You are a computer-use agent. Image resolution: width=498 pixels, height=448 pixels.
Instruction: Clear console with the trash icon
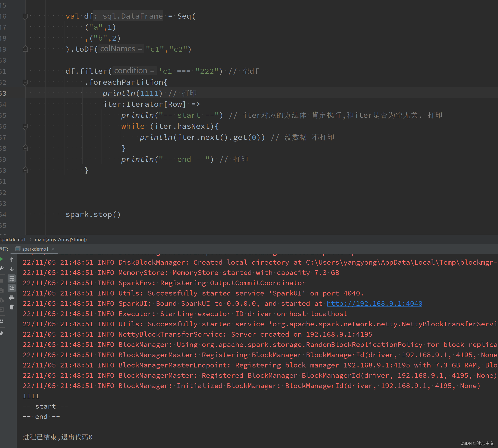coord(12,307)
